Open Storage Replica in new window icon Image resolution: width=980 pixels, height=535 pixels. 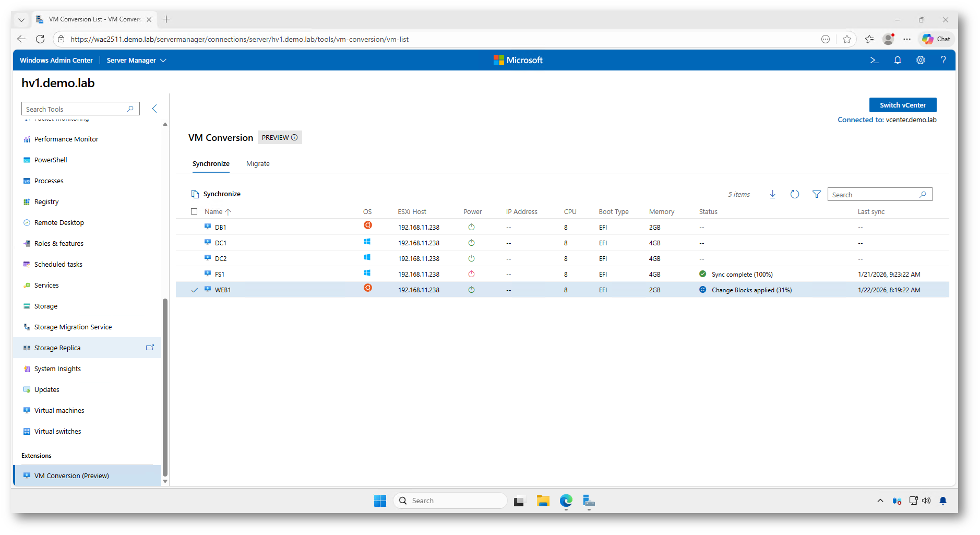click(150, 348)
